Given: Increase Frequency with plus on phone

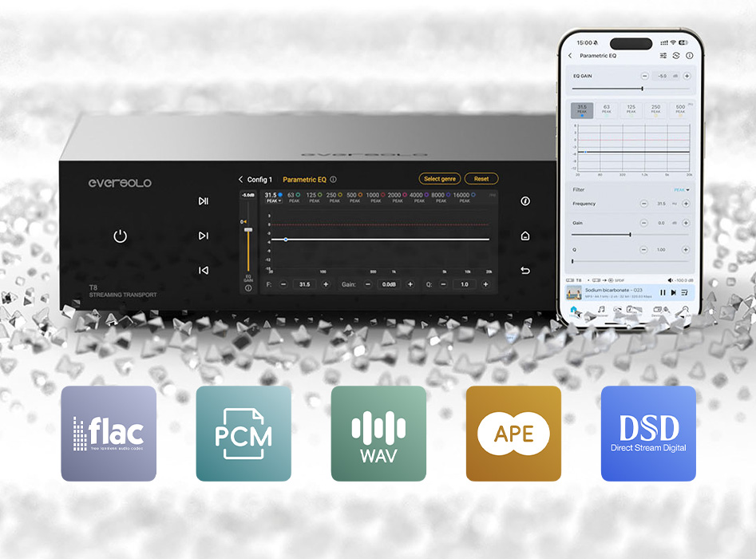Looking at the screenshot, I should (686, 204).
